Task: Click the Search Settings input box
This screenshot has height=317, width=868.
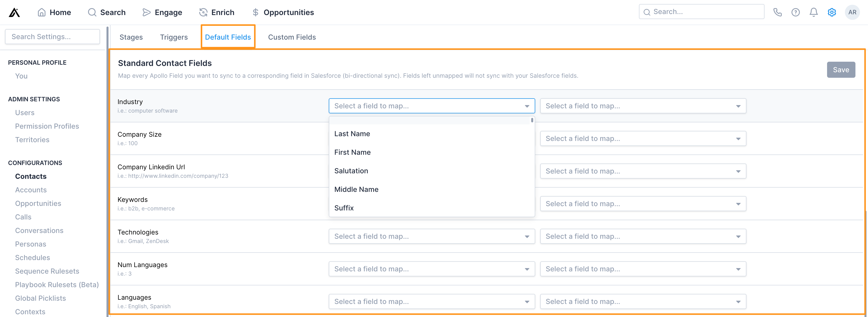Action: pos(52,37)
